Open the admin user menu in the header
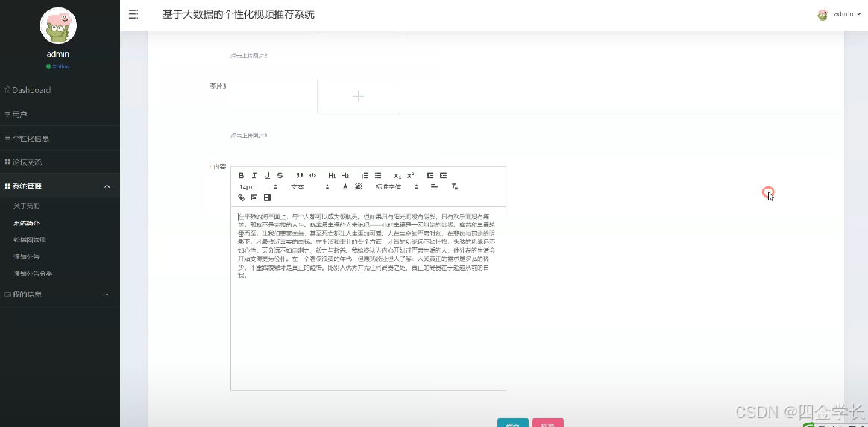The image size is (868, 427). (839, 14)
